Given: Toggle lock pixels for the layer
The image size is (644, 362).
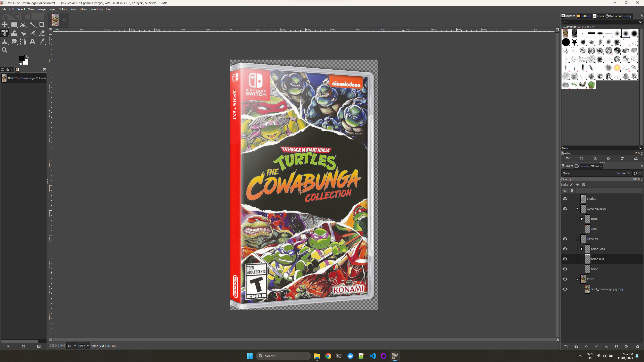Looking at the screenshot, I should click(571, 185).
